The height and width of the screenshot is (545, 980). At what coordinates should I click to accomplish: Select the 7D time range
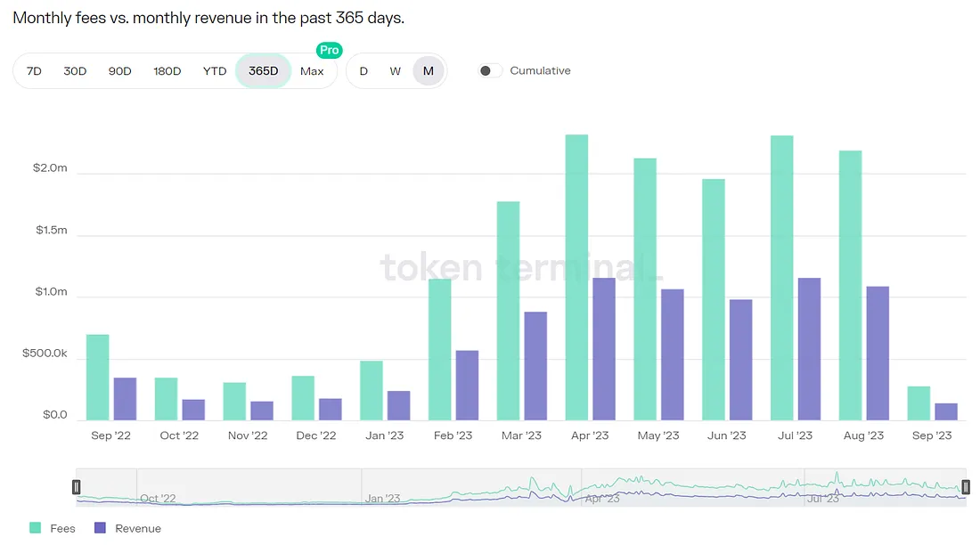point(34,71)
